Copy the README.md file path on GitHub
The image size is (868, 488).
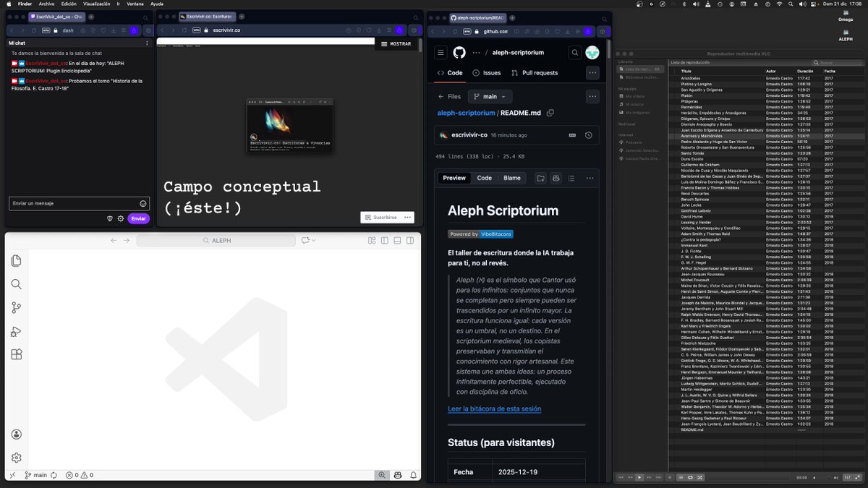[550, 113]
